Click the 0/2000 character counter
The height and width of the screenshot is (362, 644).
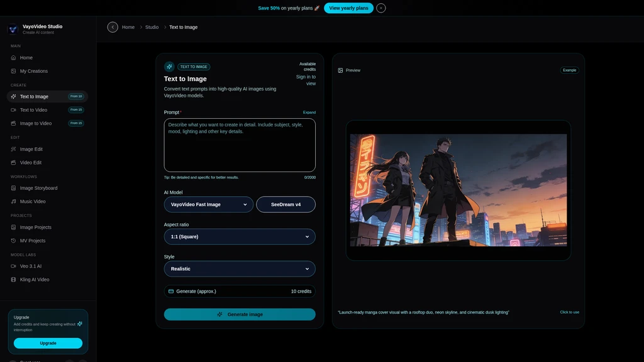click(310, 178)
